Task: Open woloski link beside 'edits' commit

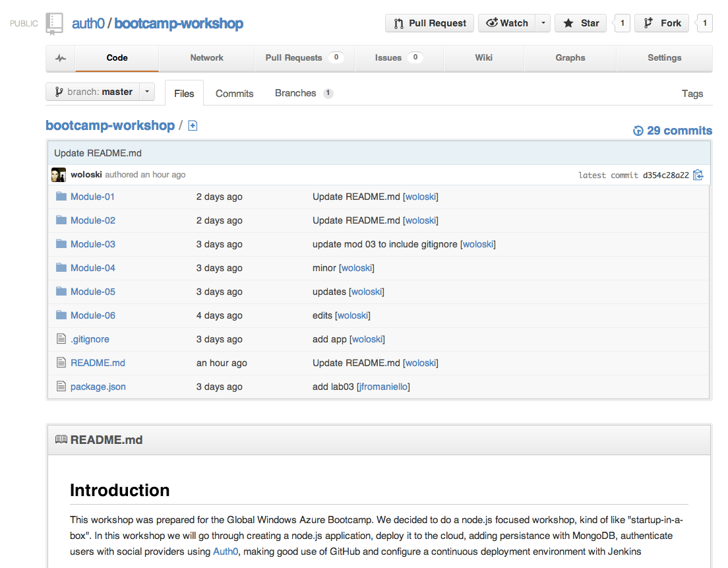Action: pyautogui.click(x=352, y=315)
